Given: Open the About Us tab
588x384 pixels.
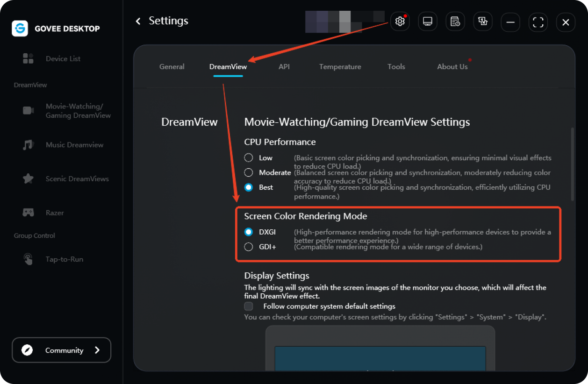Looking at the screenshot, I should point(452,67).
